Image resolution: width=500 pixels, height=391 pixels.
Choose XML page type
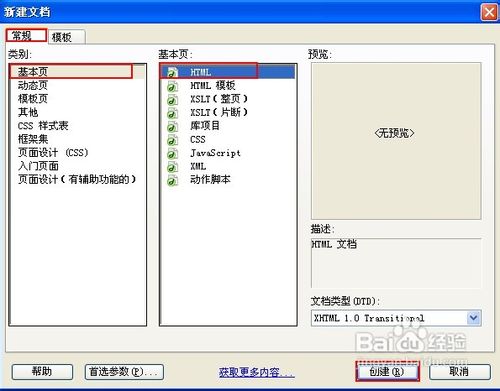click(228, 166)
